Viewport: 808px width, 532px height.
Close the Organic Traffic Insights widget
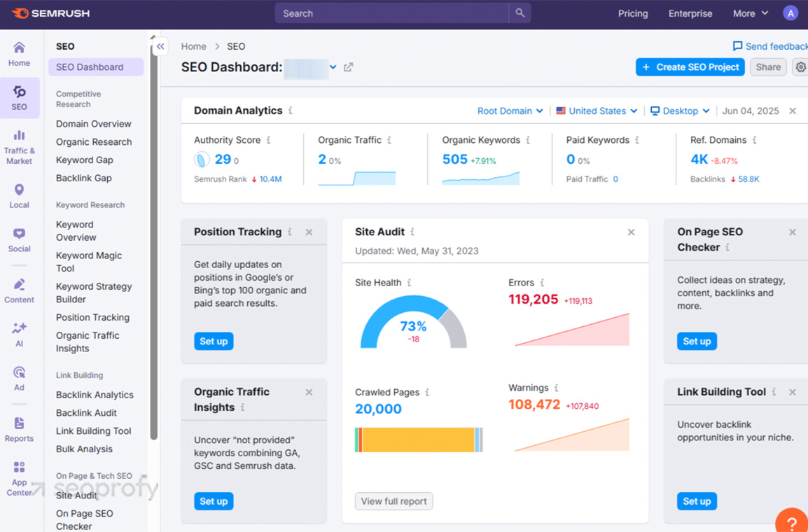pyautogui.click(x=309, y=393)
